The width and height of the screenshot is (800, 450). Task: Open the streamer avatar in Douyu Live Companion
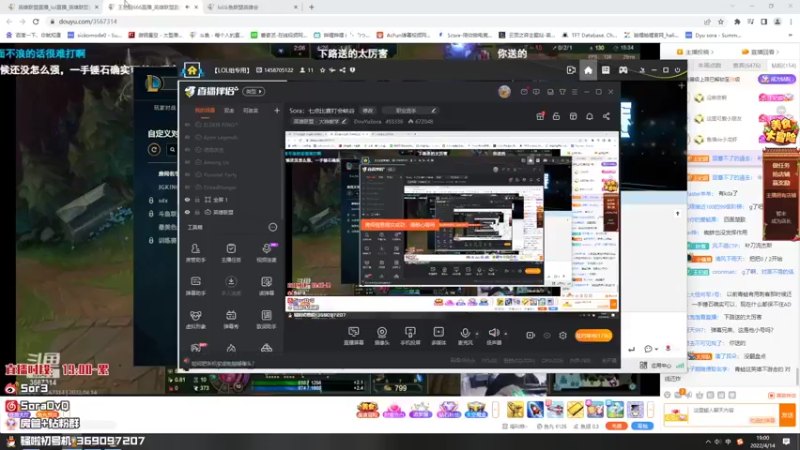coord(504,91)
